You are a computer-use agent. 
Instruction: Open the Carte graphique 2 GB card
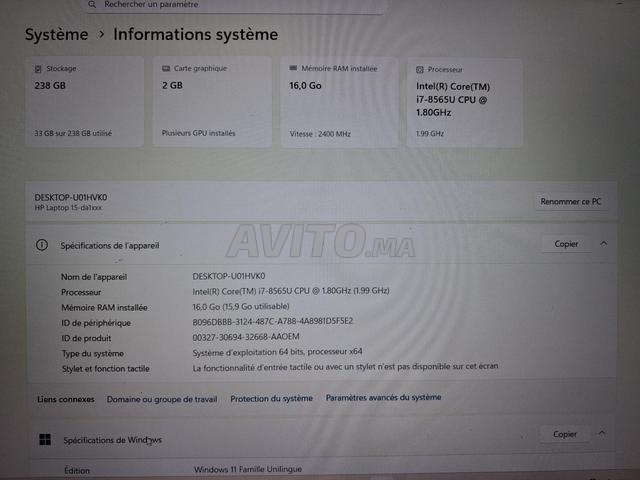[212, 102]
